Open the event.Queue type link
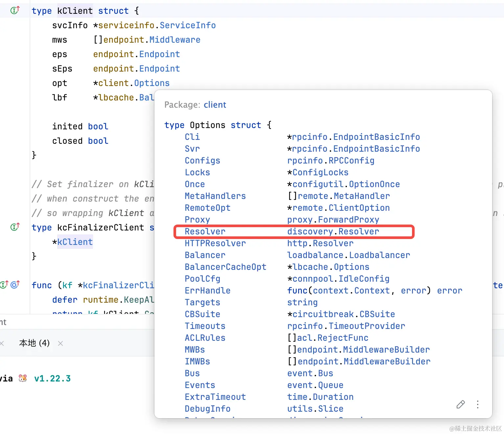Screen dimensions: 504x434 tap(315, 385)
